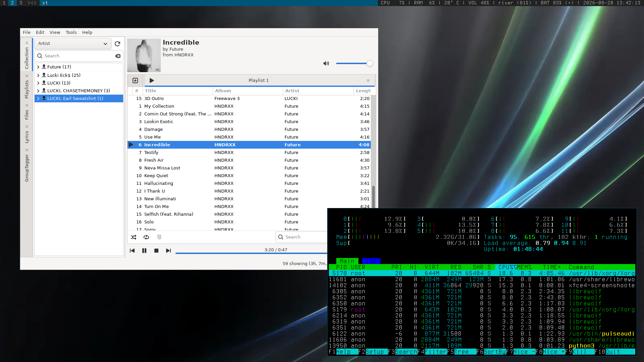This screenshot has width=644, height=362.
Task: Open the Files side tab
Action: click(27, 115)
